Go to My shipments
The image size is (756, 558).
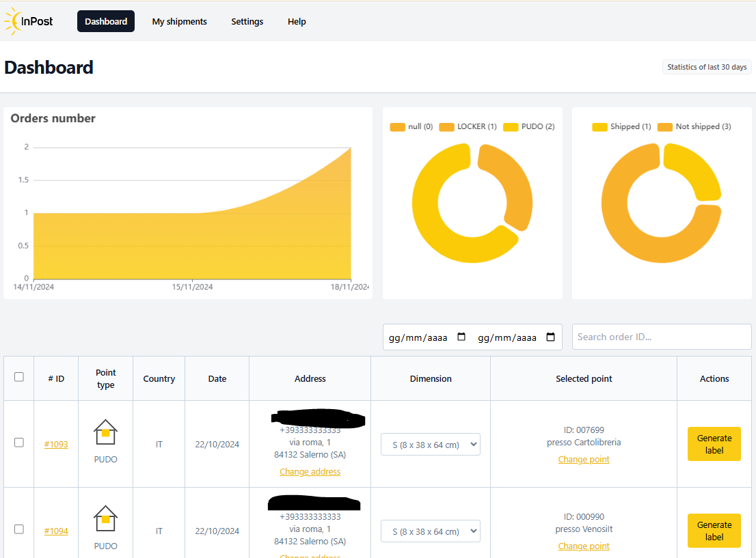pos(179,21)
